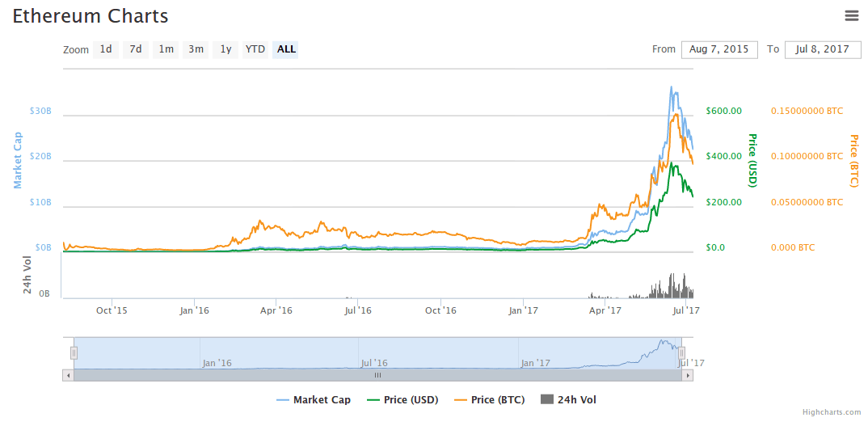Click the Market Cap axis title
Image resolution: width=868 pixels, height=426 pixels.
pos(19,160)
